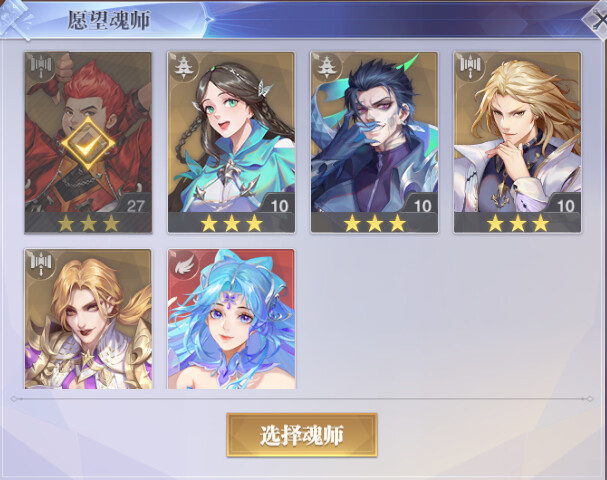Close the 愿望魂师 dialog
The image size is (607, 480).
[x=598, y=19]
